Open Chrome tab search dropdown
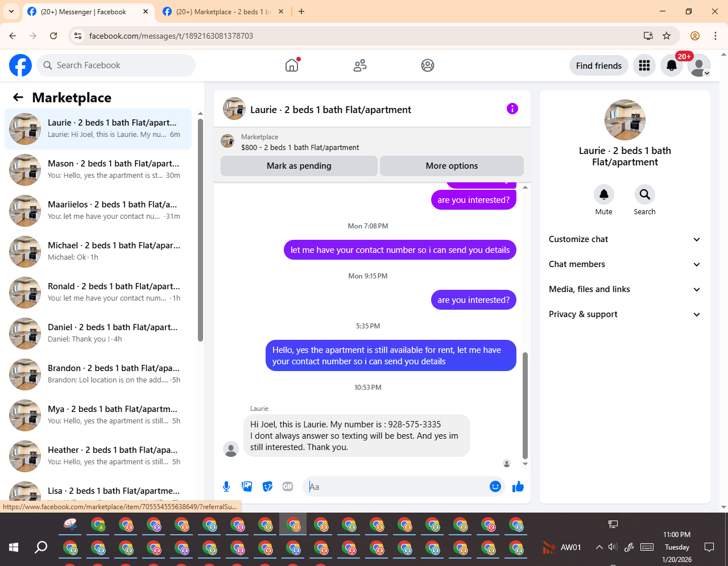 [x=11, y=11]
